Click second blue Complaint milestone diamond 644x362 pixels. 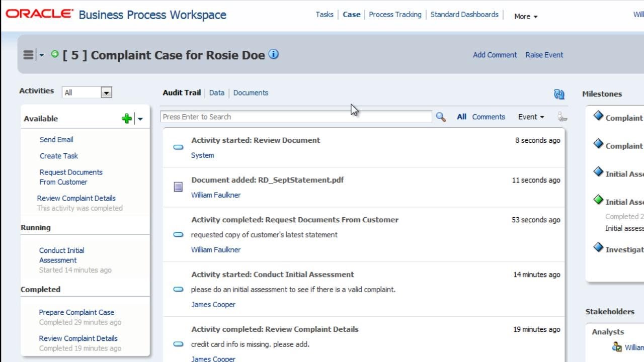click(x=598, y=144)
